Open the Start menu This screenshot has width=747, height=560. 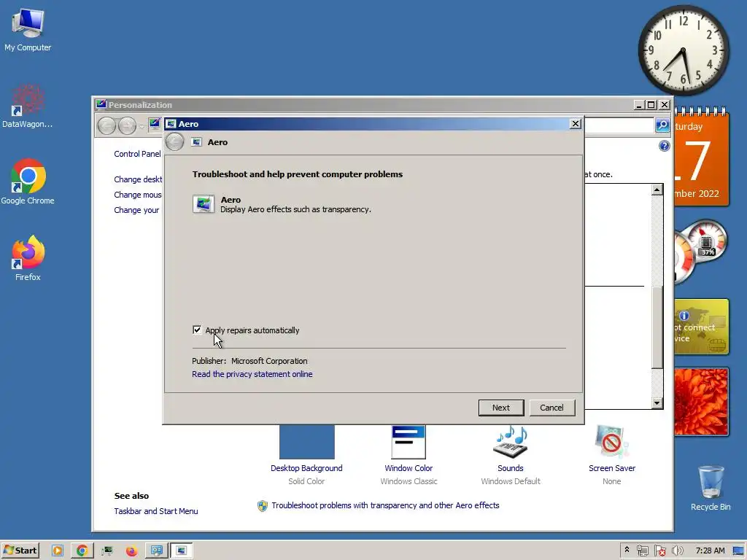click(x=20, y=551)
